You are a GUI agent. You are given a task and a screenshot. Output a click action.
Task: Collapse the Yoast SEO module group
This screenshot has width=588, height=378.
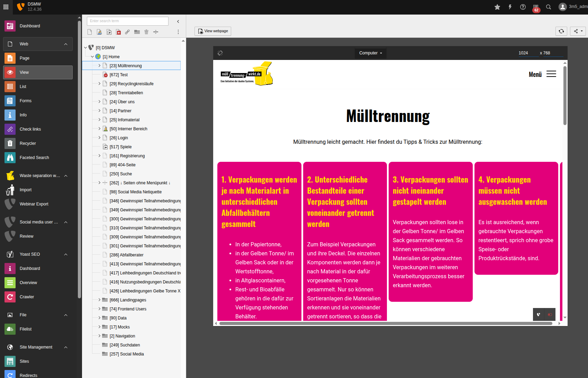point(66,254)
